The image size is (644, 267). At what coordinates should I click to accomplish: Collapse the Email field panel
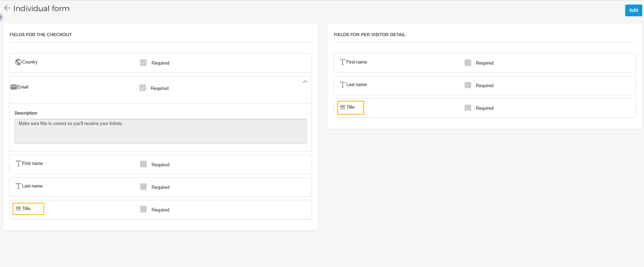tap(305, 82)
